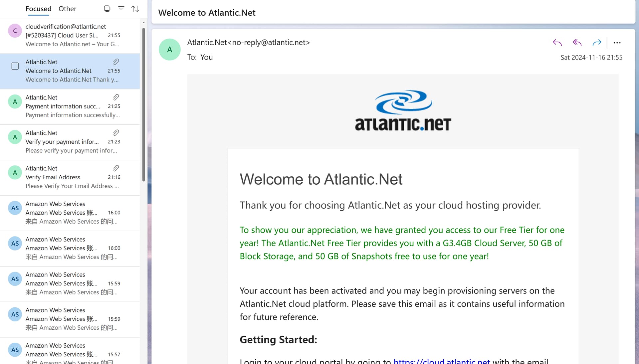Switch to the Other inbox tab
639x364 pixels.
tap(67, 9)
